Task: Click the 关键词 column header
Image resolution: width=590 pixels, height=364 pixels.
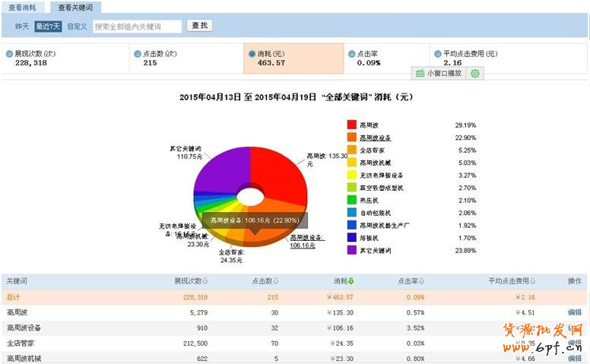Action: point(17,281)
